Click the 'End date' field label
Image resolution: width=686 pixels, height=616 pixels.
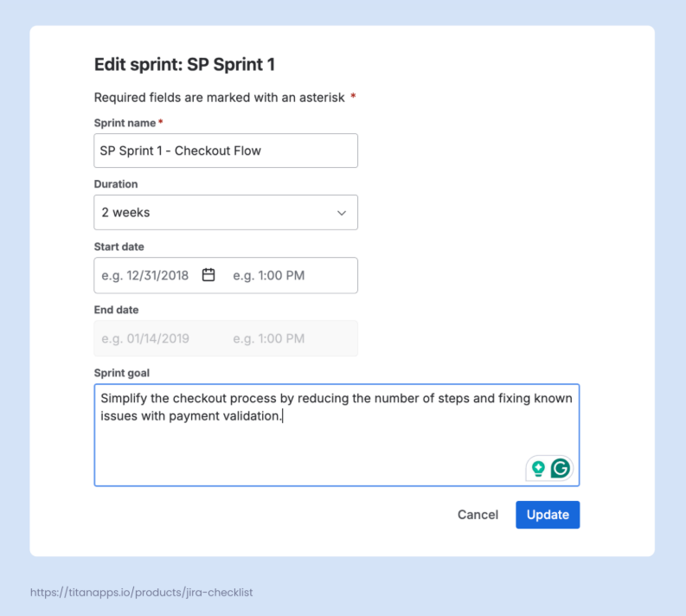117,310
